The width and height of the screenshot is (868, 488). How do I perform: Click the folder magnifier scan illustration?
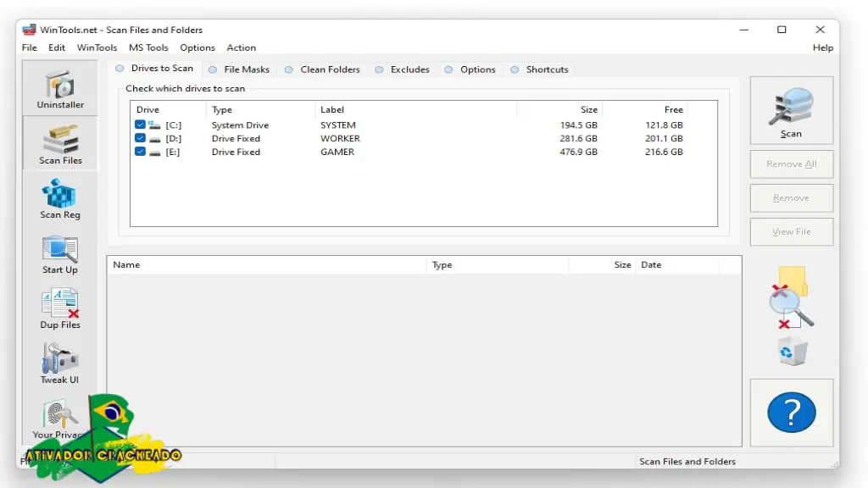[792, 297]
